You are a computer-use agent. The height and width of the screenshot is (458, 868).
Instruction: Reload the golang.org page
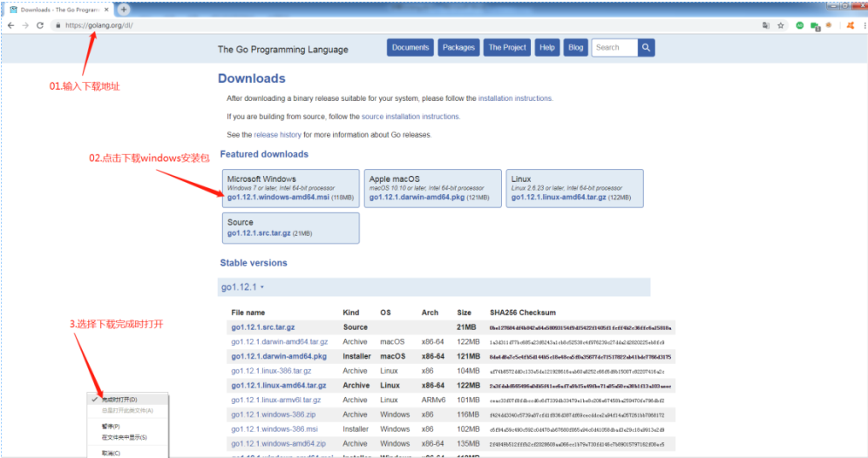tap(40, 25)
